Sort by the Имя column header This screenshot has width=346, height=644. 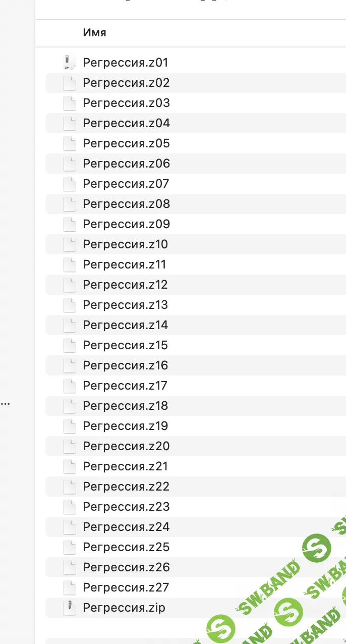click(95, 33)
